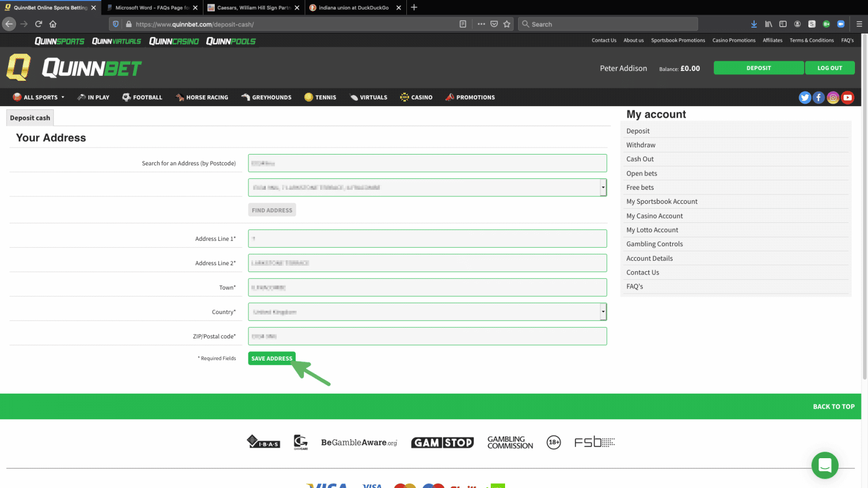Select the Deposit cash tab

[x=30, y=118]
